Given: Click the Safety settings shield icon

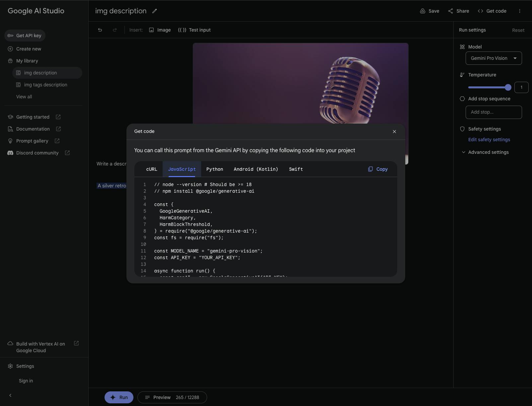Looking at the screenshot, I should pyautogui.click(x=462, y=129).
